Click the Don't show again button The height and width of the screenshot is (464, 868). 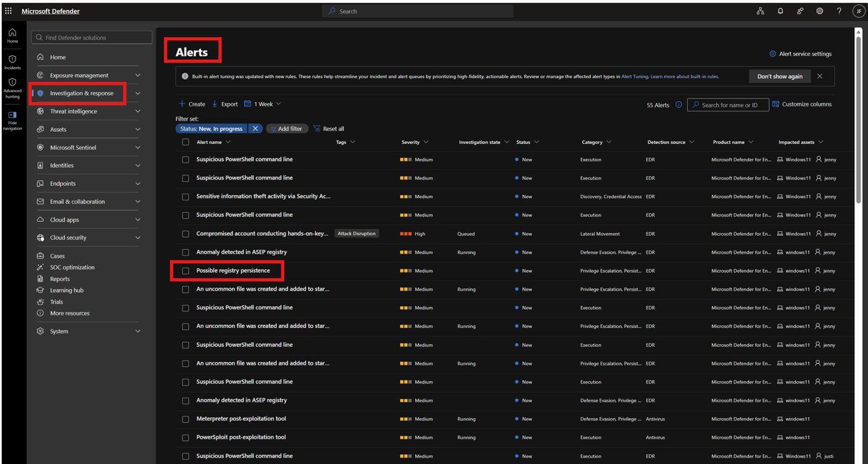[780, 76]
